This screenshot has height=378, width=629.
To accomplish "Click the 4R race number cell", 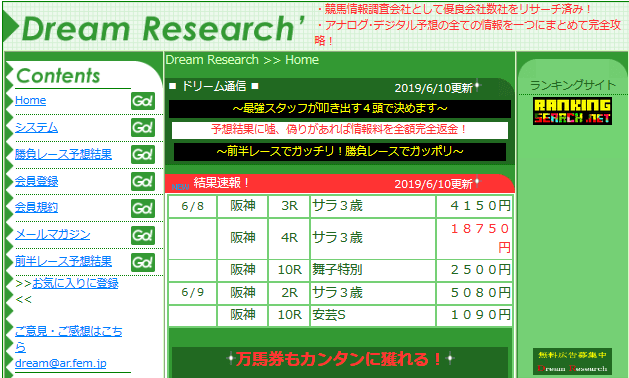I will click(x=289, y=238).
